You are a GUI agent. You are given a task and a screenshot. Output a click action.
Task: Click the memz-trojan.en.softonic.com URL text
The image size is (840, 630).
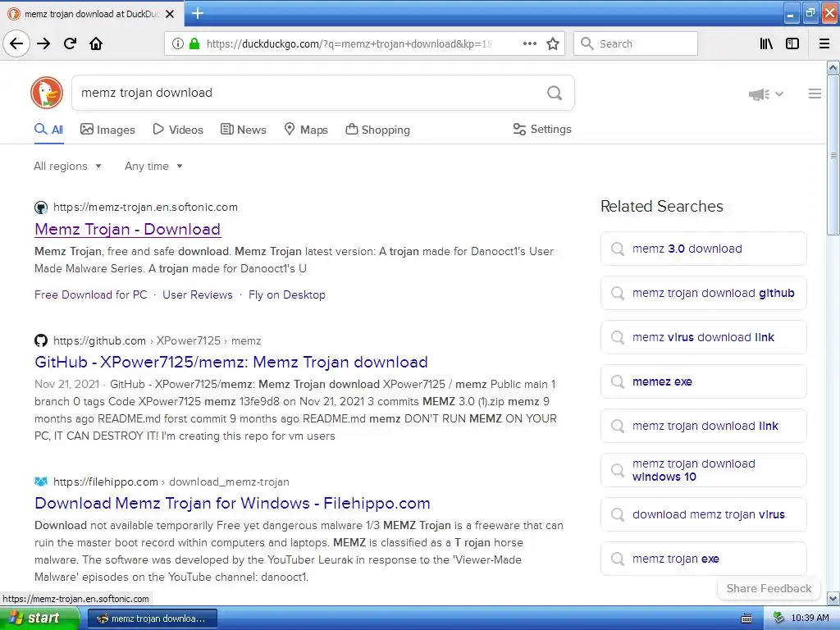[x=145, y=208]
